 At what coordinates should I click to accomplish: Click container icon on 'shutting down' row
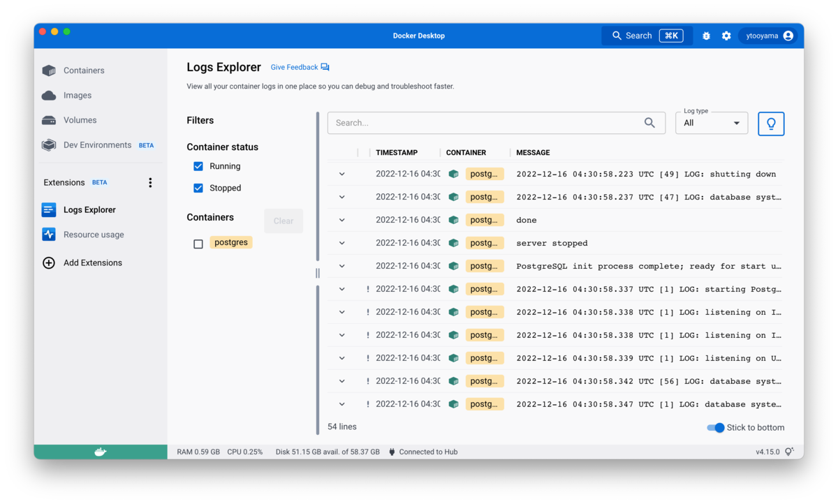click(x=453, y=174)
